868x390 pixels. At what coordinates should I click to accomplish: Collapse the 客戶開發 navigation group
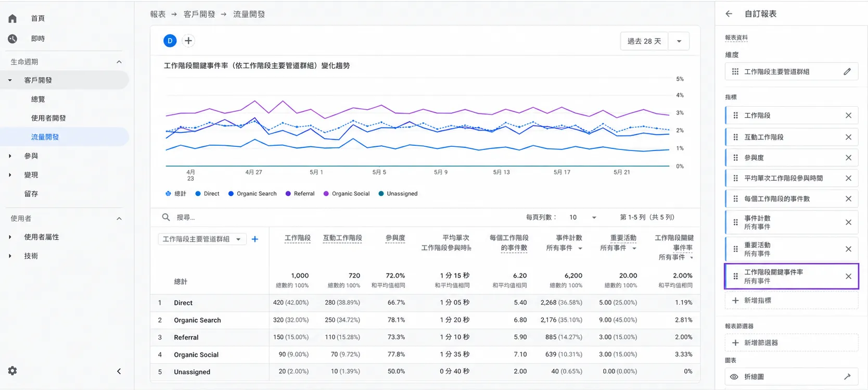coord(10,80)
